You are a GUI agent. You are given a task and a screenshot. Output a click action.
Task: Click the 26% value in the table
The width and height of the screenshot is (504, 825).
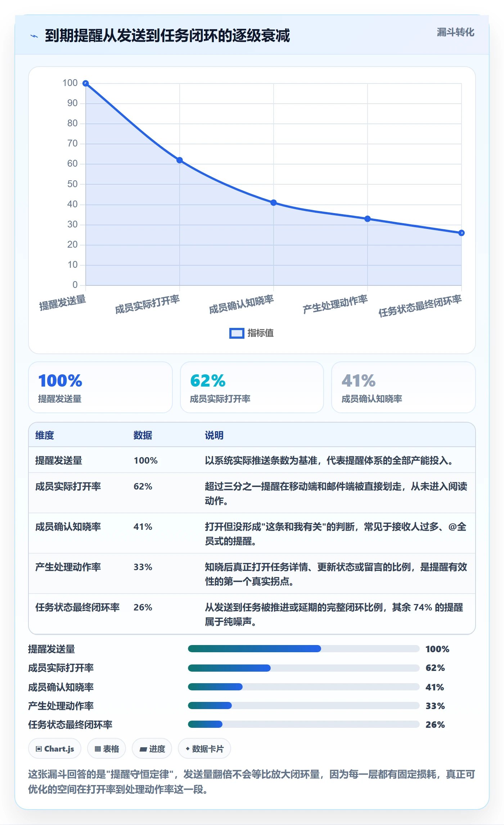tap(143, 607)
